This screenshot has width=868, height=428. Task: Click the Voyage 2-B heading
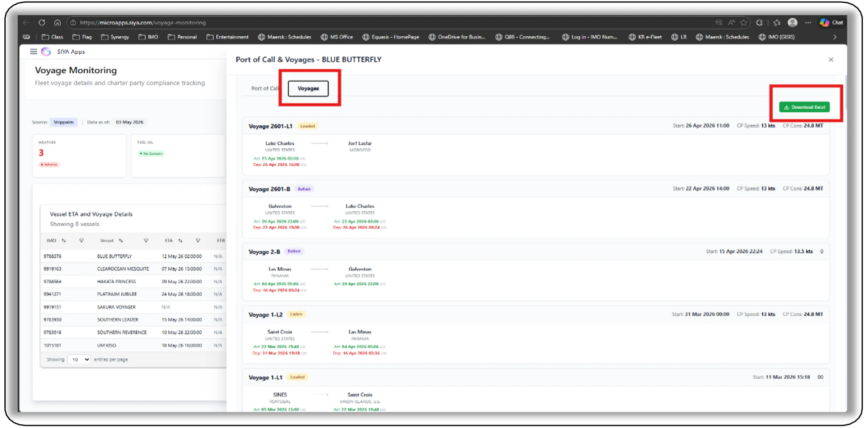[264, 252]
